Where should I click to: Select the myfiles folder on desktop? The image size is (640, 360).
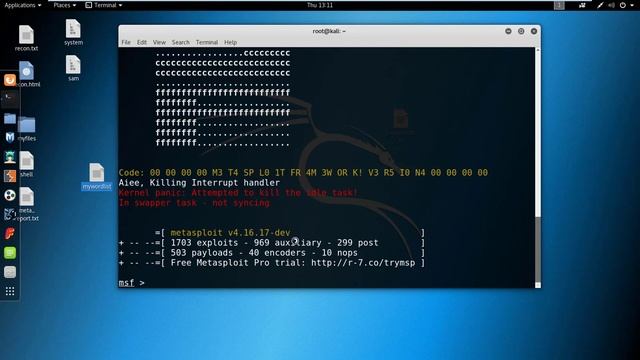pyautogui.click(x=27, y=129)
